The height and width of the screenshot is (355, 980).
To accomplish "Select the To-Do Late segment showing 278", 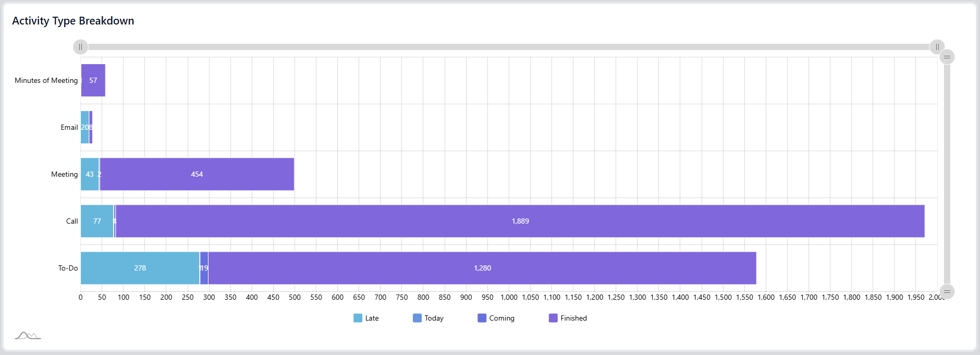I will [x=140, y=268].
